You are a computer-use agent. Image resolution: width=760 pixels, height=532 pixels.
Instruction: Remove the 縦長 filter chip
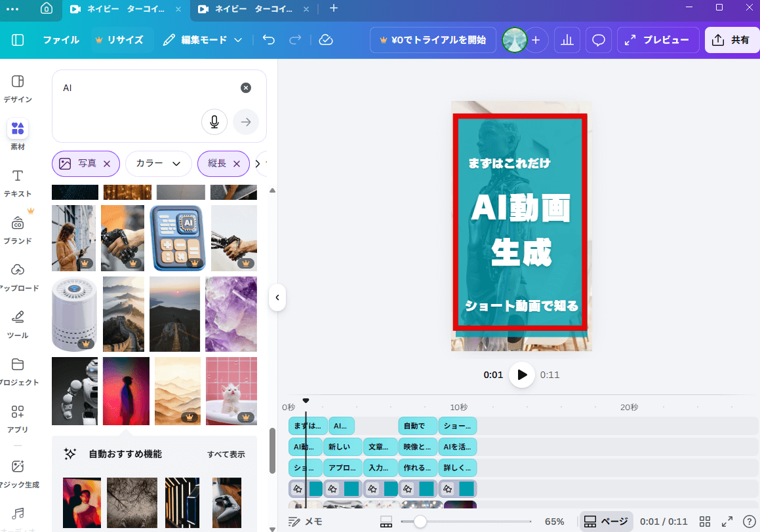pyautogui.click(x=237, y=163)
